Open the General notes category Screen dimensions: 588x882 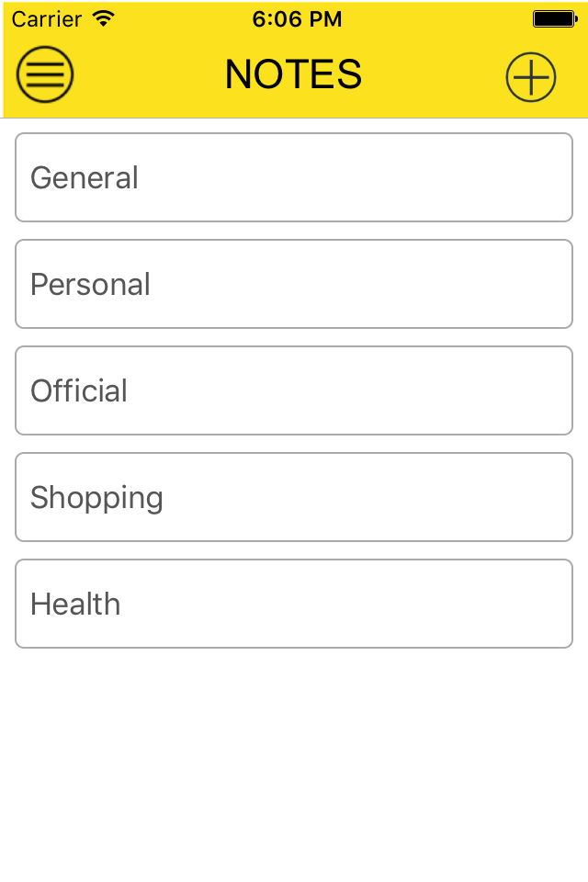pos(294,177)
